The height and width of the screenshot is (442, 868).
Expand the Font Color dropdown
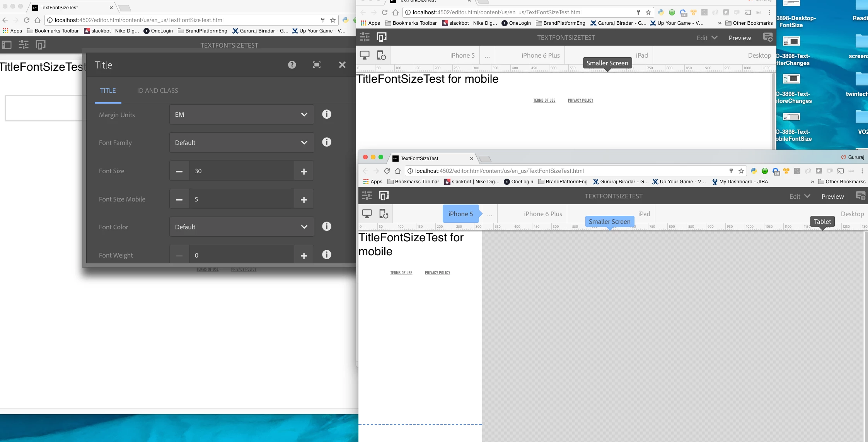pyautogui.click(x=242, y=227)
